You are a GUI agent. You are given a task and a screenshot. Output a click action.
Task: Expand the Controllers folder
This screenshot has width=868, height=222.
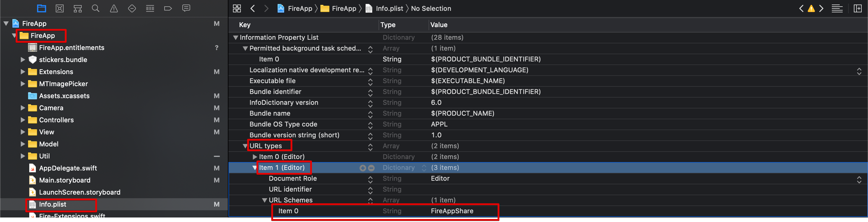(x=23, y=120)
